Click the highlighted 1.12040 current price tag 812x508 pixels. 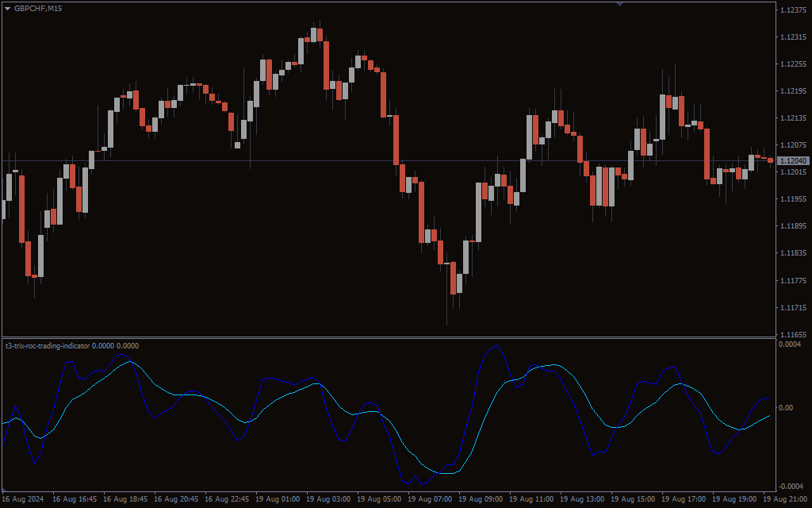[x=793, y=161]
